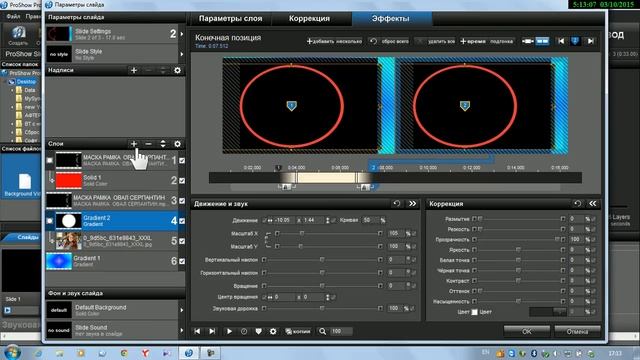Screen dimensions: 640x360
Task: Select keyframe marker 2 in right preview
Action: click(464, 106)
